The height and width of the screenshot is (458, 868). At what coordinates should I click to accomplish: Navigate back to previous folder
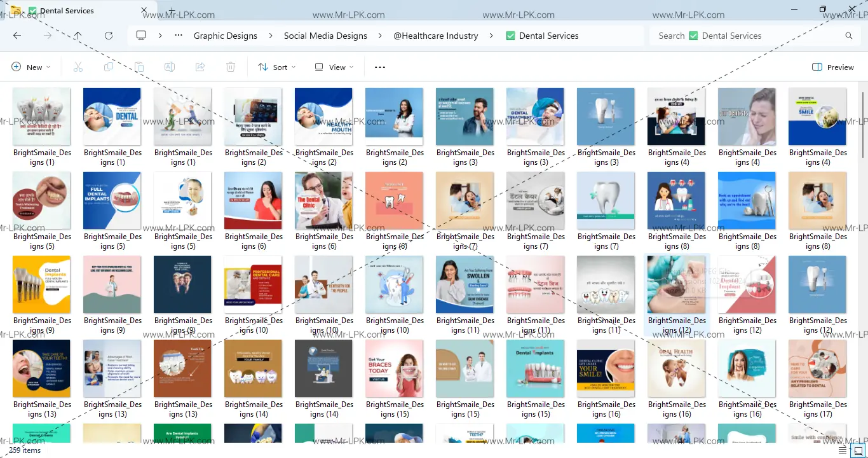tap(17, 36)
